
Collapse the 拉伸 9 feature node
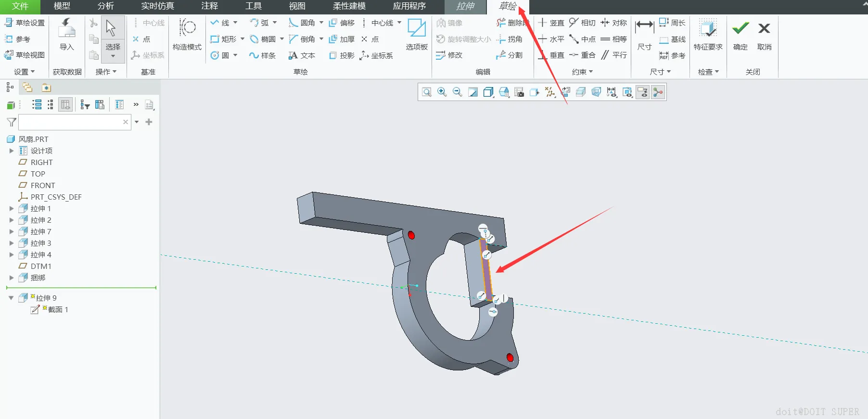(x=11, y=298)
